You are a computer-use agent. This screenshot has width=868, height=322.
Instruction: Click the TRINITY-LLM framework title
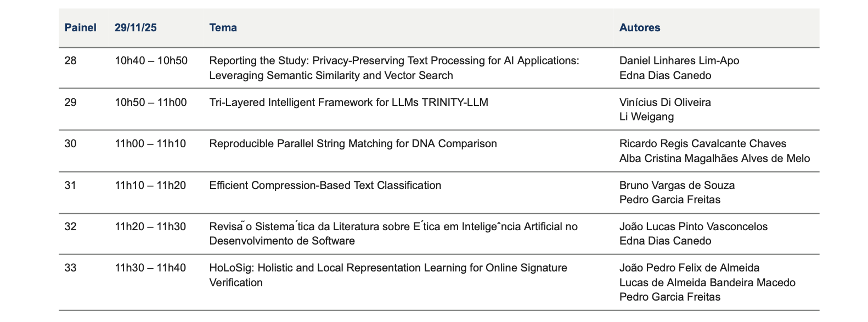point(348,102)
